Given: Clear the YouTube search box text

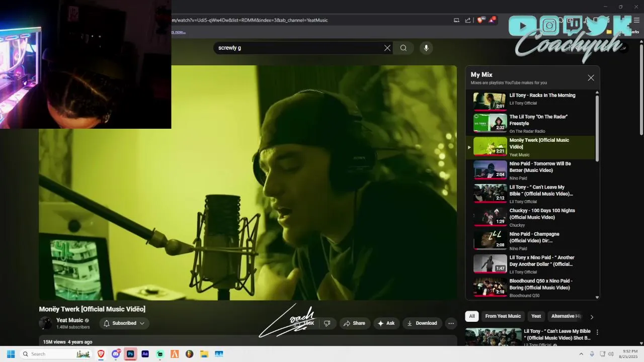Looking at the screenshot, I should point(387,48).
